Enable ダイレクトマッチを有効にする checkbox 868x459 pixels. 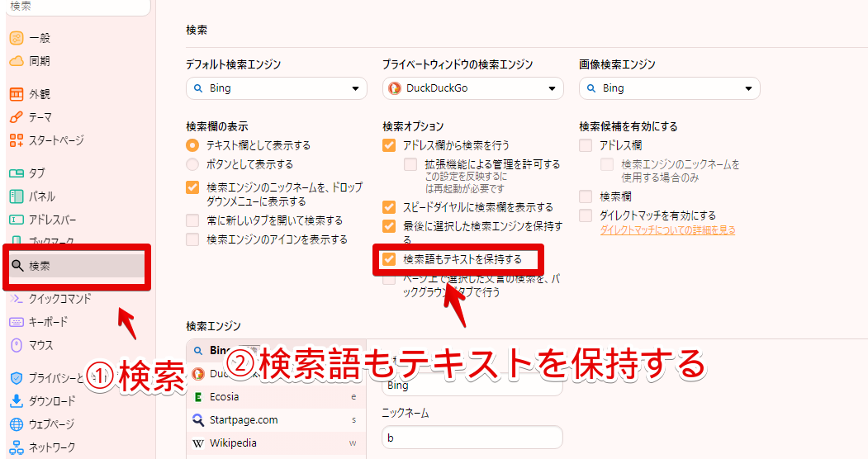585,215
